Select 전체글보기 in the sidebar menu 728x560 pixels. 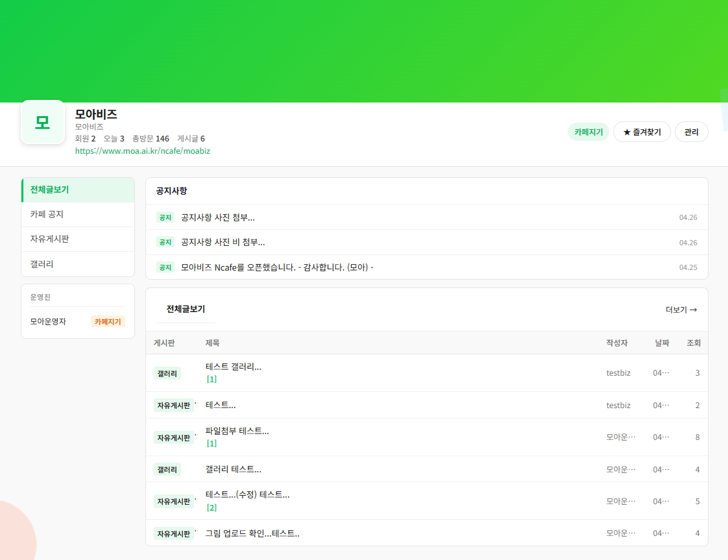click(x=78, y=189)
